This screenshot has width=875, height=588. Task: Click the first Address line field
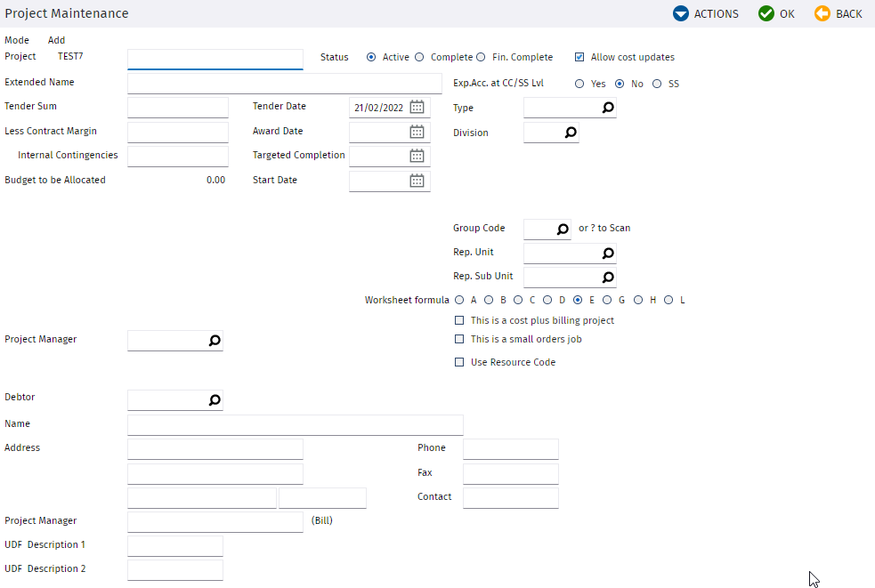click(x=215, y=449)
